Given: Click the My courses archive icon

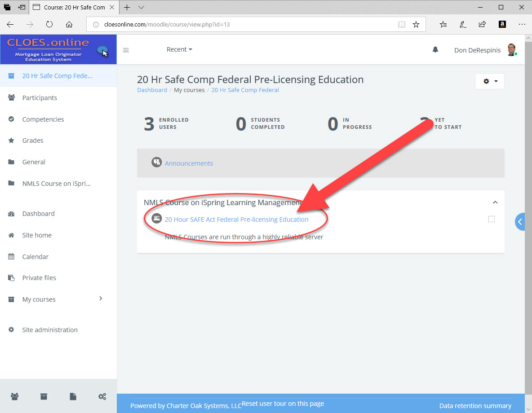Looking at the screenshot, I should click(11, 299).
